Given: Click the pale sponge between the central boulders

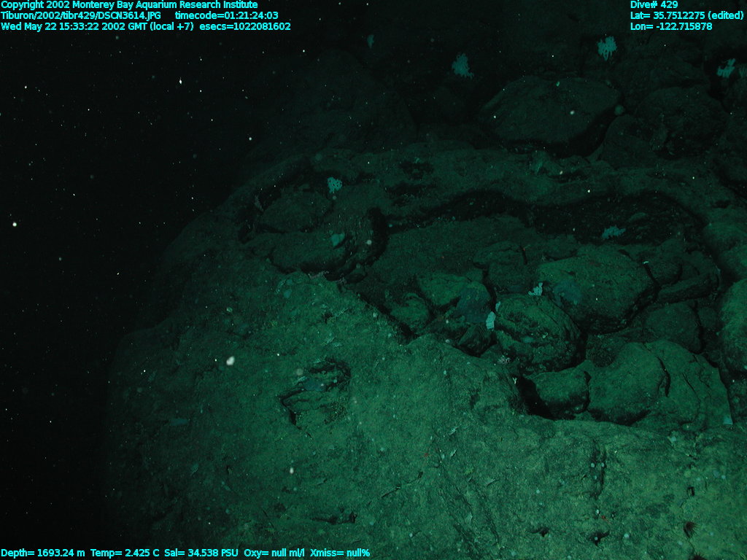Looking at the screenshot, I should click(490, 320).
